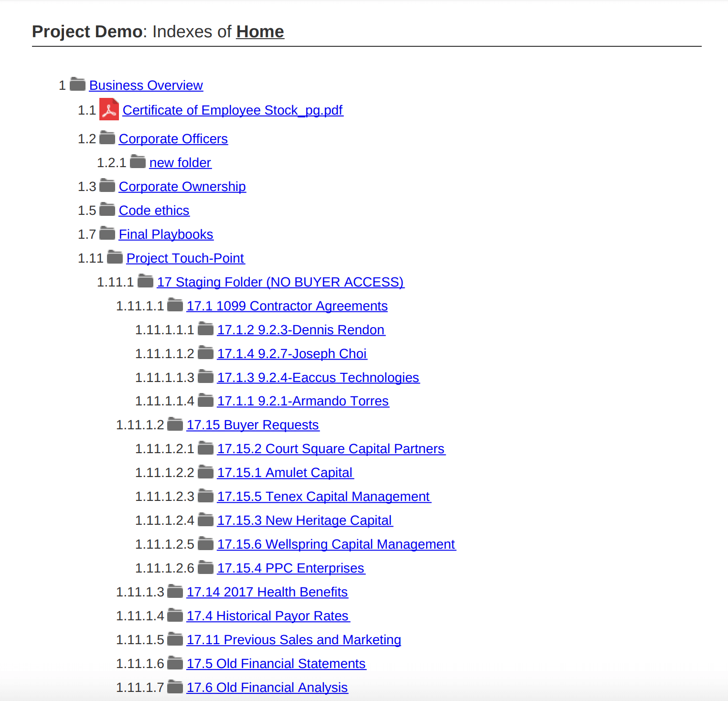Open the Corporate Ownership folder link
Viewport: 728px width, 701px height.
182,187
